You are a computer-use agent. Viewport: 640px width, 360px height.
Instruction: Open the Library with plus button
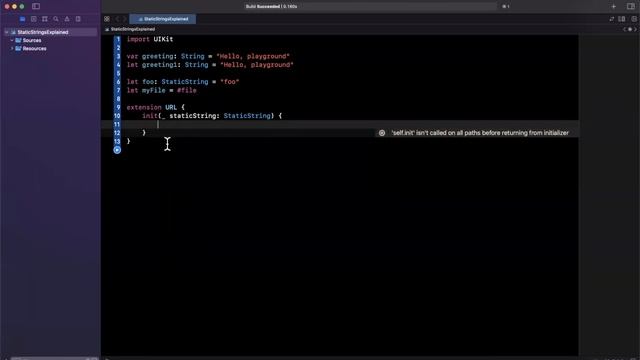[x=613, y=7]
